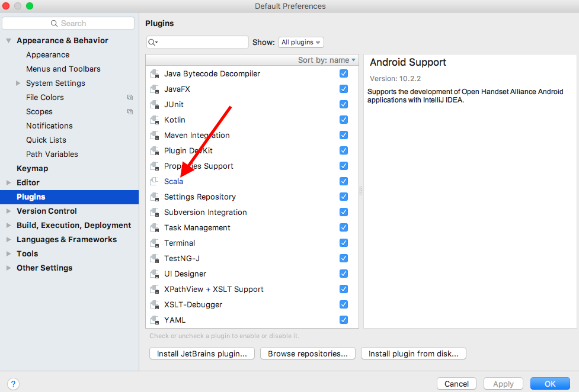Select the UI Designer plugin row
This screenshot has height=392, width=579.
click(x=252, y=274)
